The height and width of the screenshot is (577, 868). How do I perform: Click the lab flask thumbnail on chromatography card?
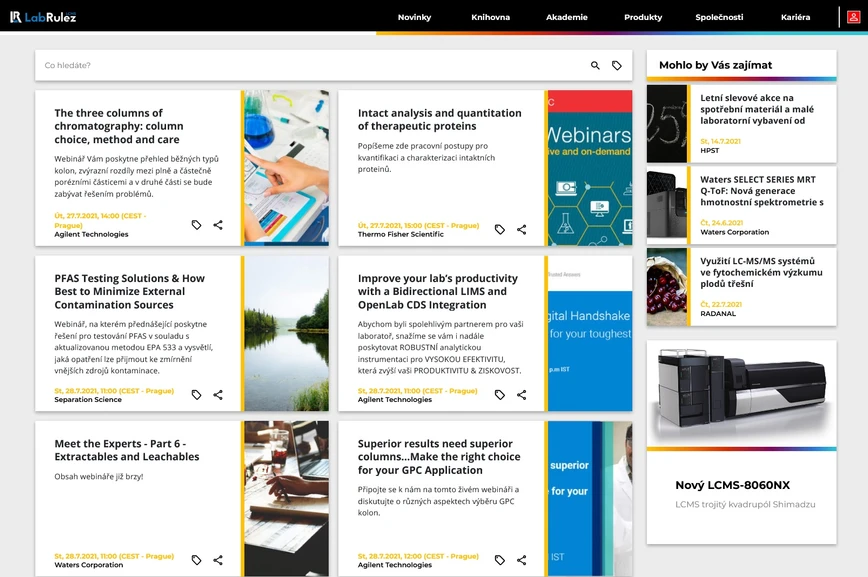click(286, 168)
